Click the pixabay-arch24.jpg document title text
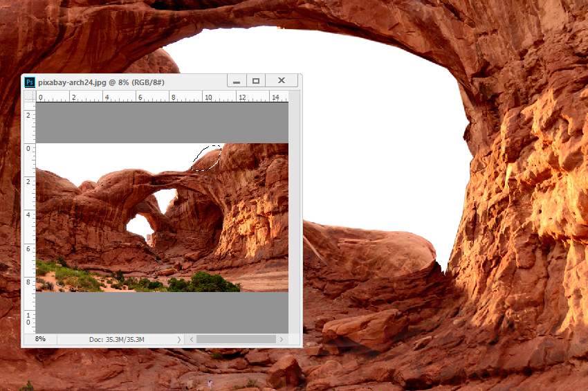 point(101,82)
